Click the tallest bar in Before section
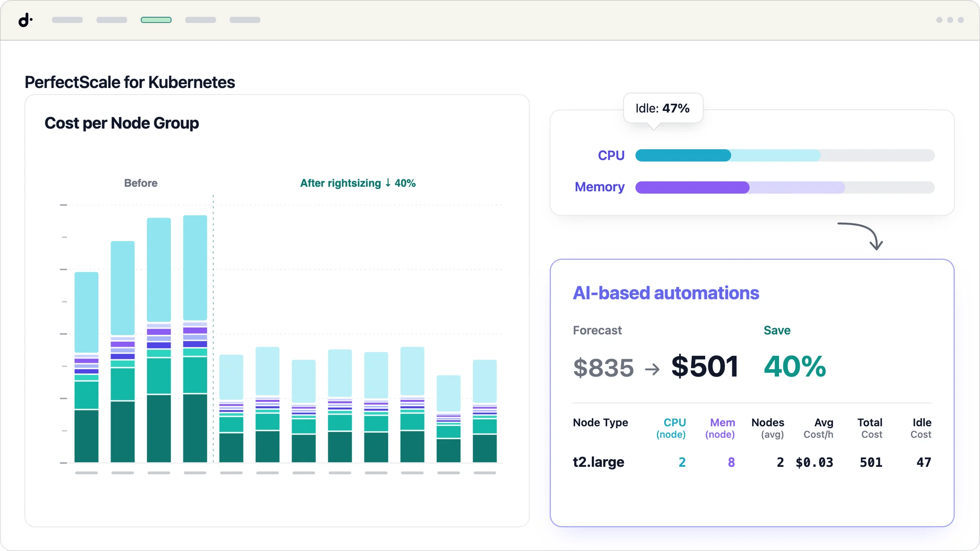980x551 pixels. tap(195, 339)
